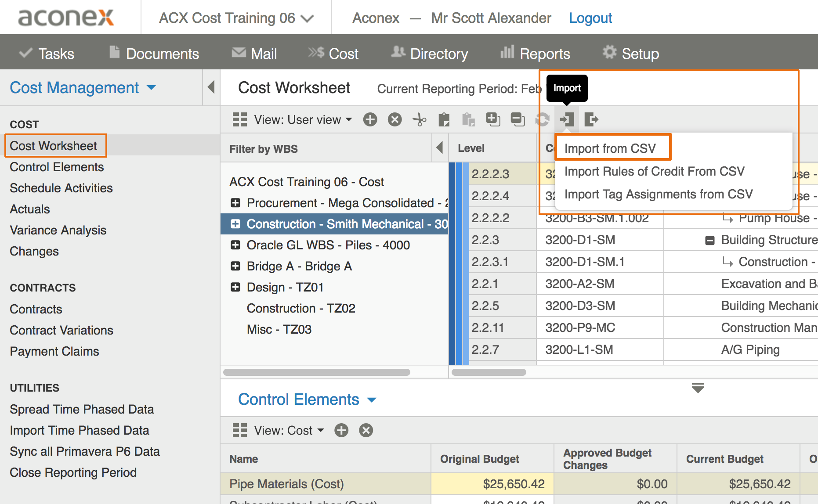Open Schedule Activities in sidebar
The image size is (818, 504).
(x=61, y=188)
